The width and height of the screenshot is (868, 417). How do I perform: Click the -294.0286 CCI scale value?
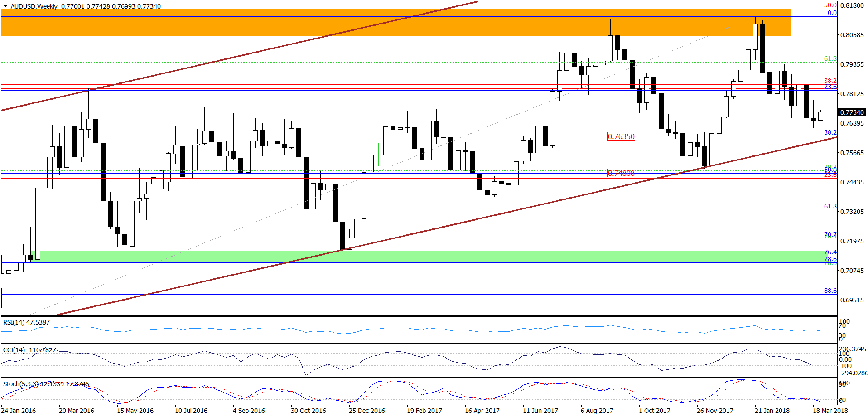(854, 373)
